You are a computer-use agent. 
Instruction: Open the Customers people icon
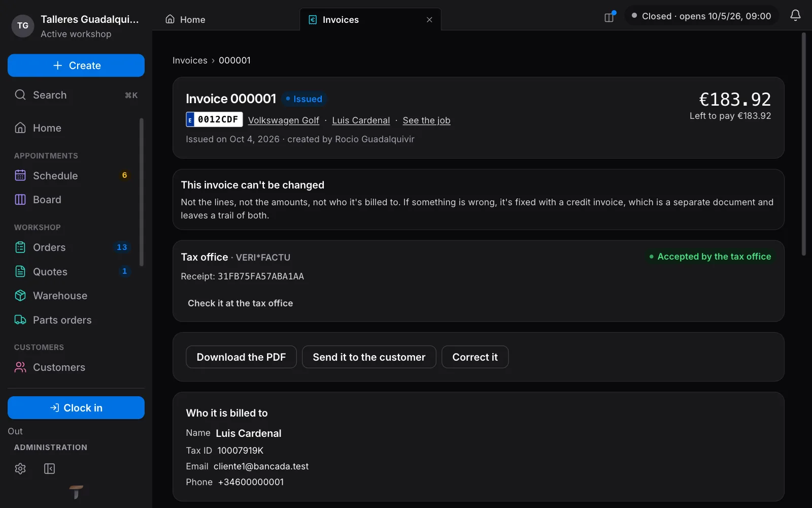click(20, 367)
